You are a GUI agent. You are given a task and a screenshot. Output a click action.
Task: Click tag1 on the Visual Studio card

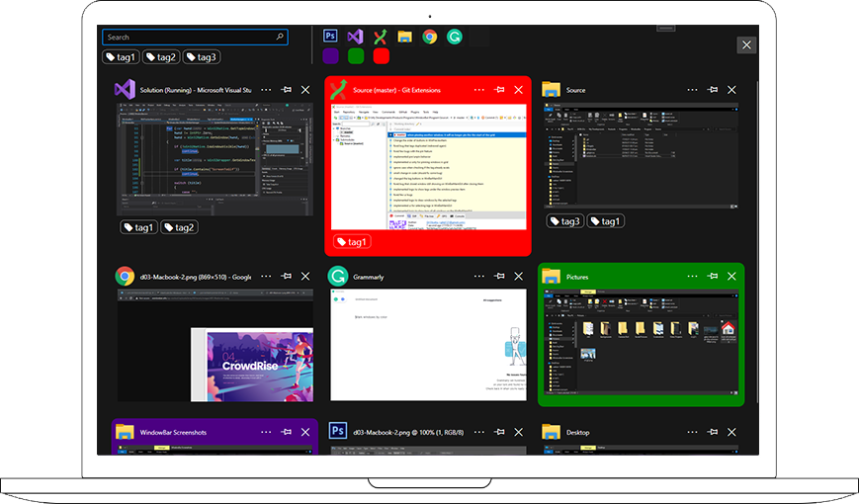click(138, 227)
